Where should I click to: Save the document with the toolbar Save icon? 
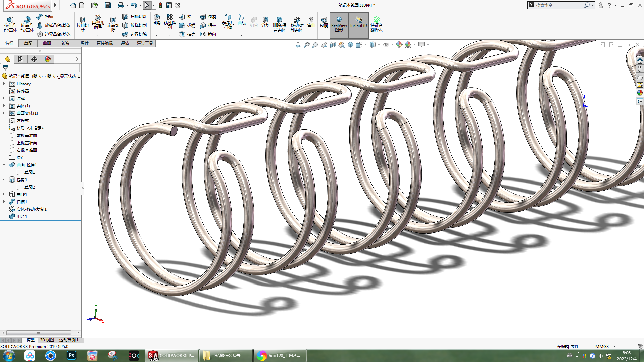pos(108,5)
